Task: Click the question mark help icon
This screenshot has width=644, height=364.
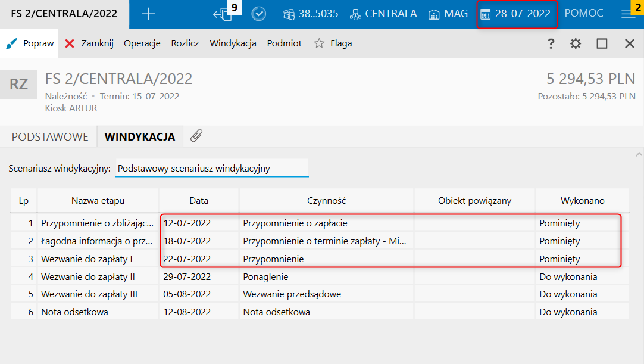Action: tap(551, 43)
